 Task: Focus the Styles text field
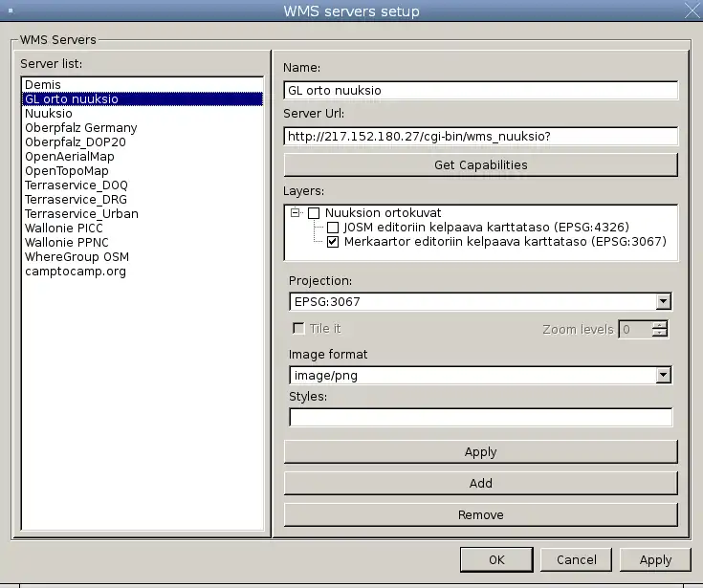480,417
